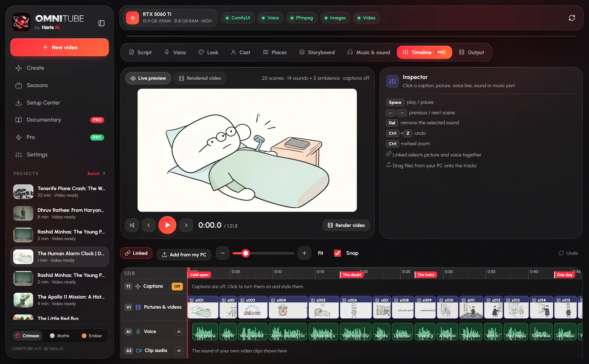The width and height of the screenshot is (589, 364).
Task: Play the live preview
Action: (167, 225)
